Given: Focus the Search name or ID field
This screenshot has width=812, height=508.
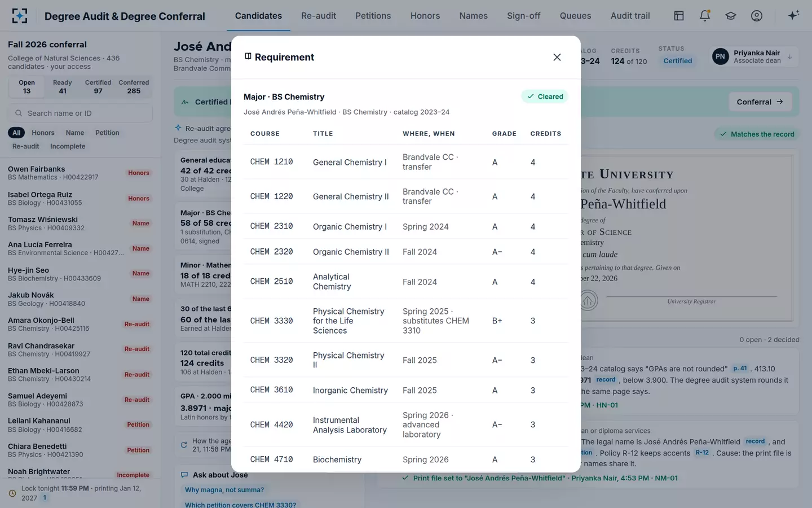Looking at the screenshot, I should coord(80,113).
